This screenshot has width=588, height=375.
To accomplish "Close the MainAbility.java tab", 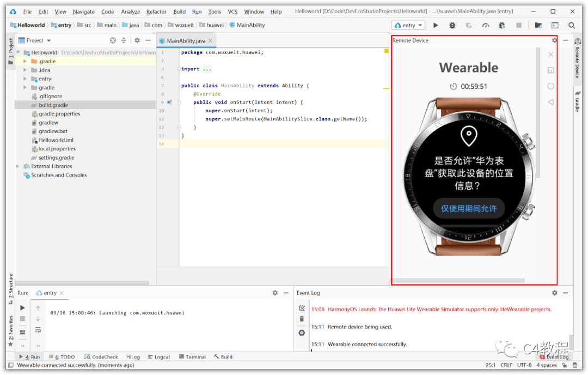I will (210, 40).
